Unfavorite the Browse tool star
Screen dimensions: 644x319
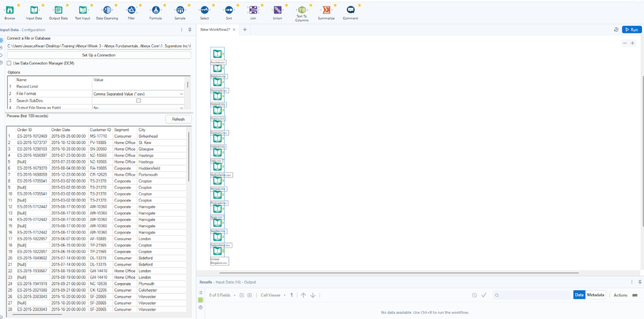point(19,5)
